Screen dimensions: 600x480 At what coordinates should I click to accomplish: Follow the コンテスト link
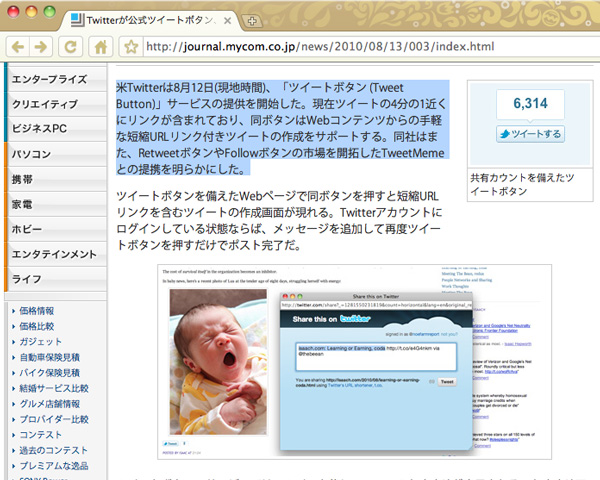click(x=41, y=435)
